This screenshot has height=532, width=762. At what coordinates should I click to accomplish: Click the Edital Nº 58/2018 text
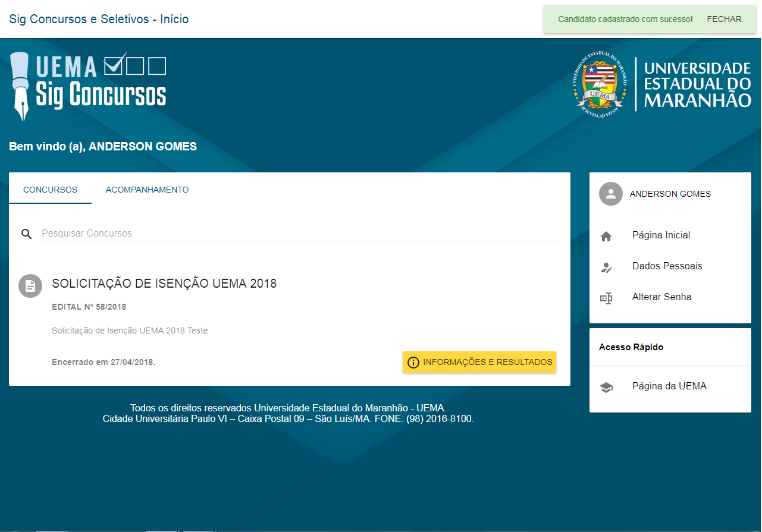click(89, 307)
